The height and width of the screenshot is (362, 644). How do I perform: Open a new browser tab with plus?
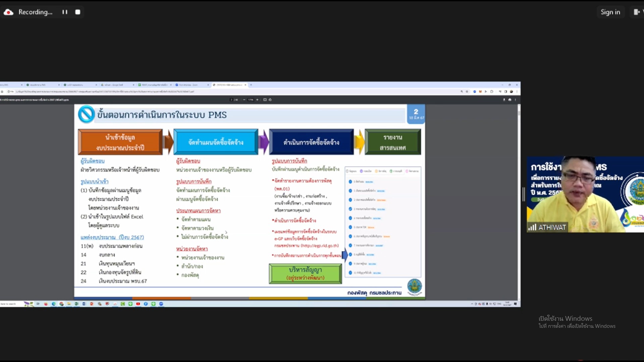(251, 85)
